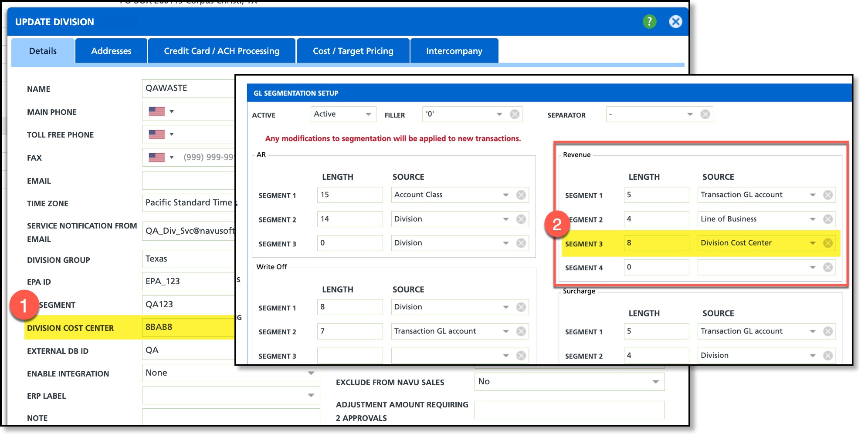Viewport: 868px width, 437px height.
Task: Switch to the Addresses tab
Action: [111, 51]
